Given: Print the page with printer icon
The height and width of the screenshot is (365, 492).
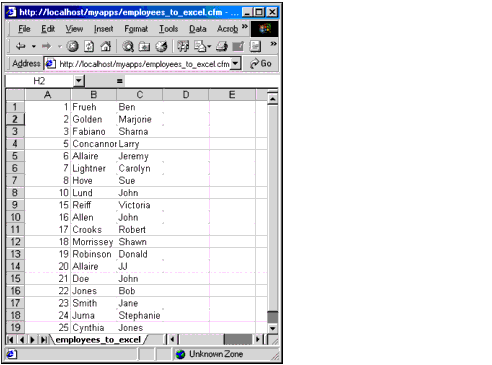Looking at the screenshot, I should click(x=222, y=46).
